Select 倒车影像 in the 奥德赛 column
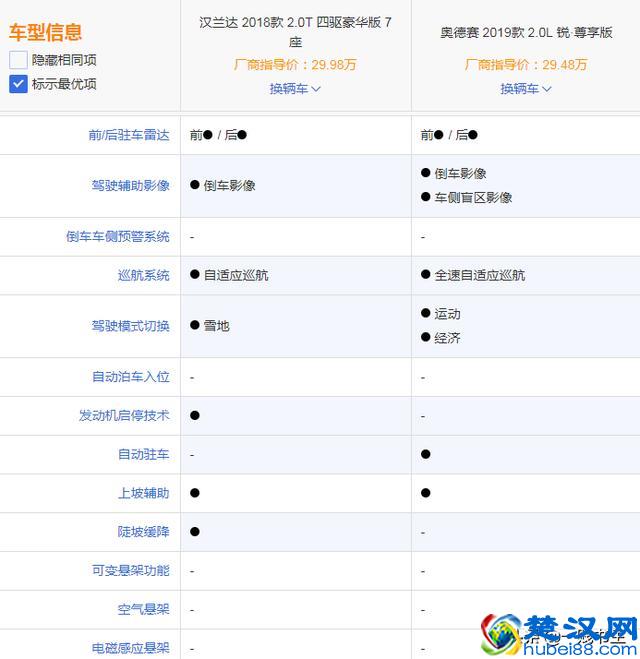This screenshot has height=659, width=640. click(x=460, y=174)
